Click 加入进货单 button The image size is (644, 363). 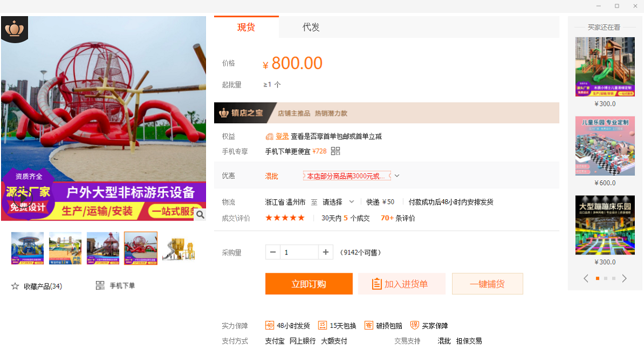401,284
